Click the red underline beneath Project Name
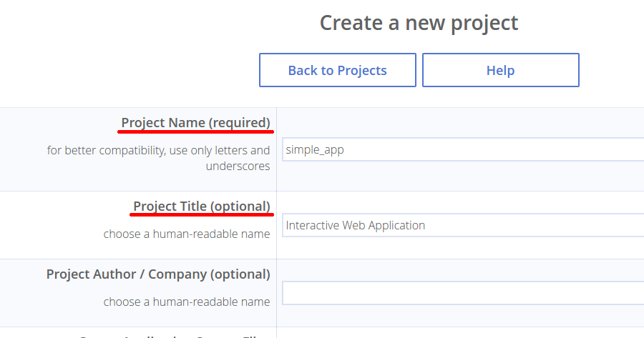 pos(195,132)
